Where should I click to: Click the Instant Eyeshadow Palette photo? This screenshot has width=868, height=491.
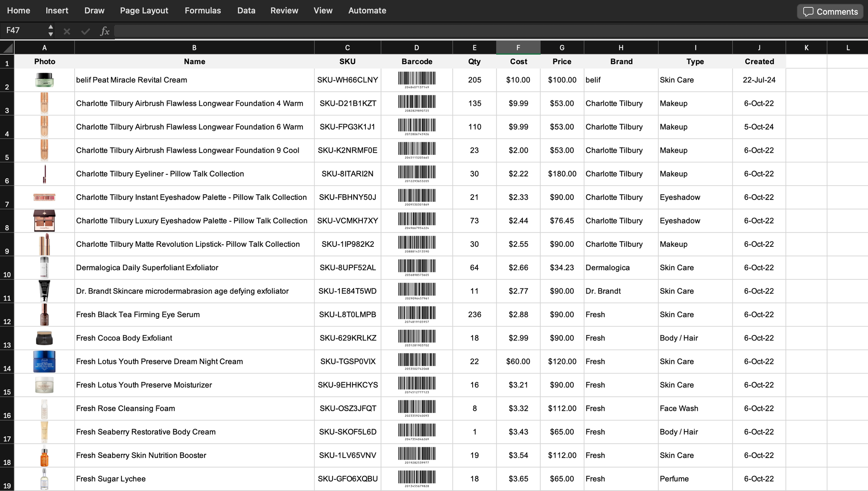(x=44, y=197)
